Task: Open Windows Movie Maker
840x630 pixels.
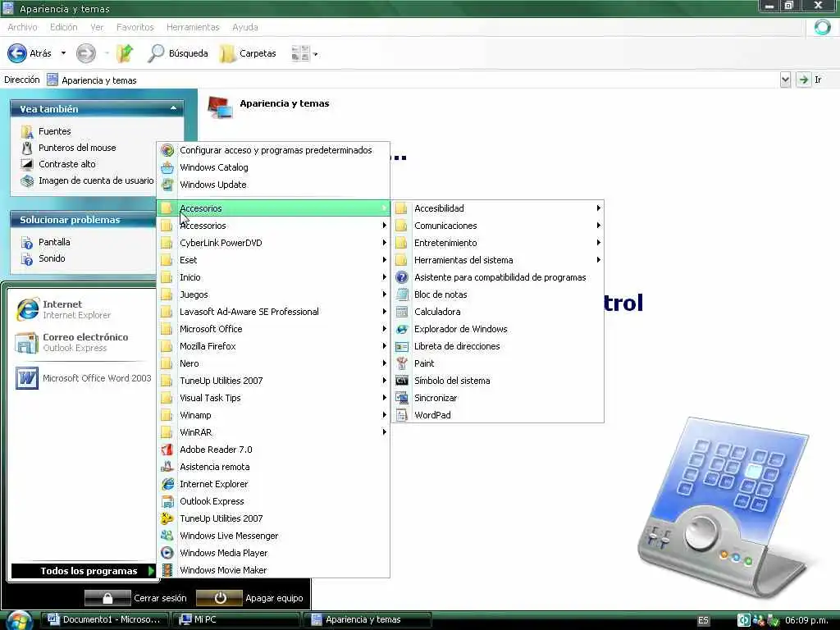Action: (273, 569)
